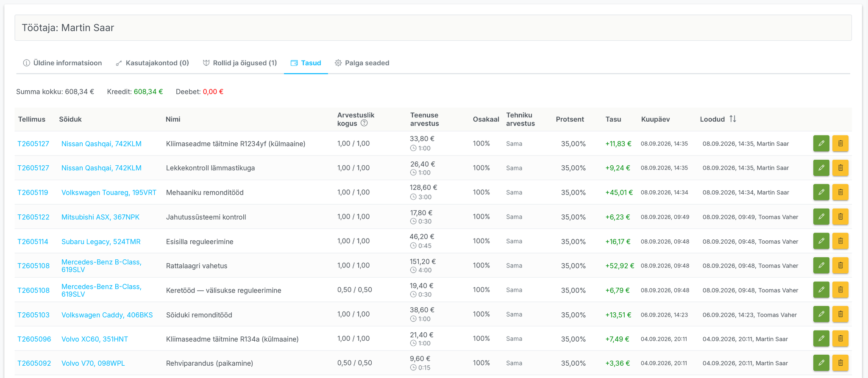Image resolution: width=868 pixels, height=378 pixels.
Task: Click the Osakaal column header
Action: pos(486,119)
